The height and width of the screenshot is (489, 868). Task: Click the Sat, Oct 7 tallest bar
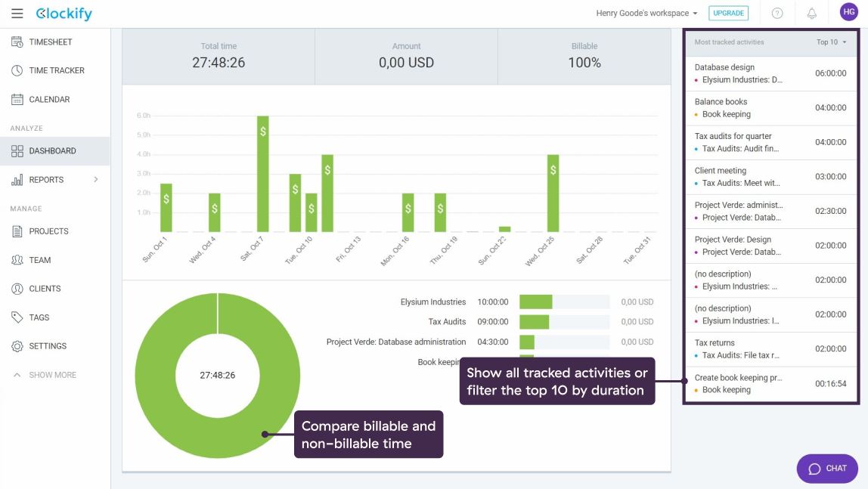(x=263, y=174)
